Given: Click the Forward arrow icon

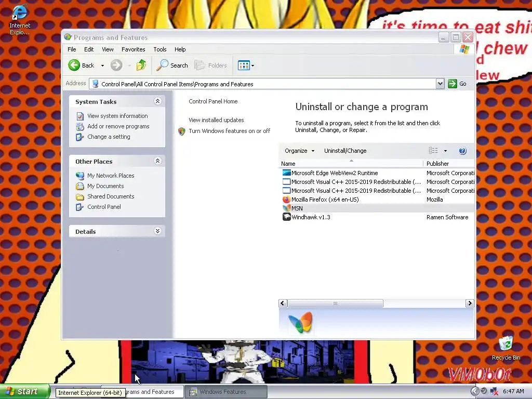Looking at the screenshot, I should (x=116, y=65).
